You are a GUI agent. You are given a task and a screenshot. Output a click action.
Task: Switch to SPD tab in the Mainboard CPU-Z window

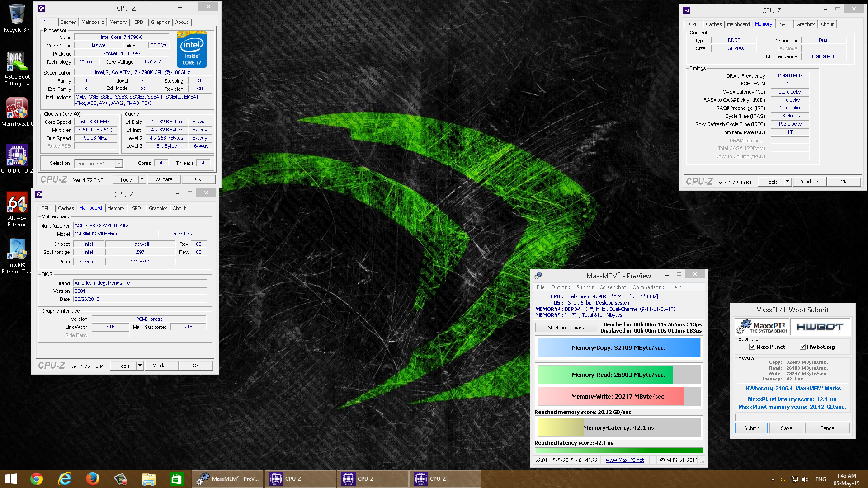pyautogui.click(x=137, y=208)
